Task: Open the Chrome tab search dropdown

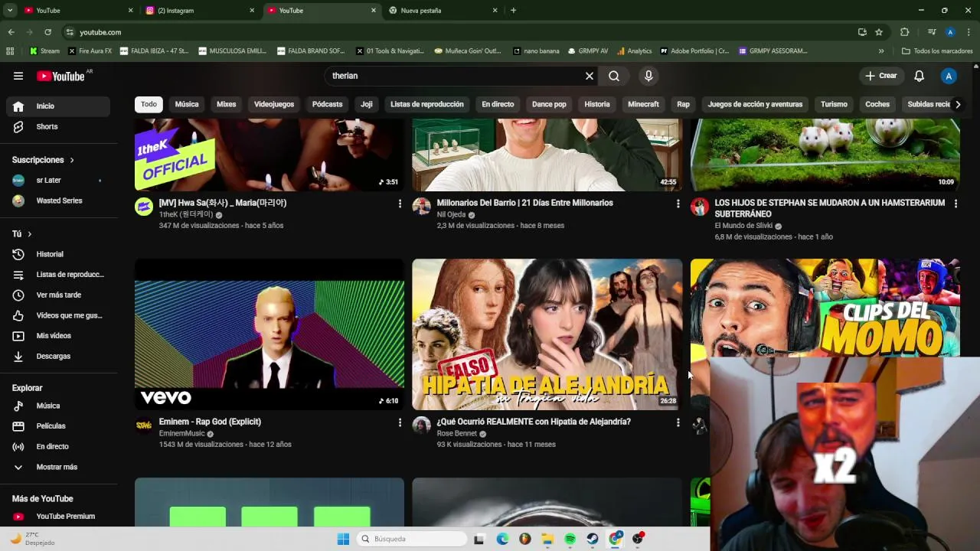Action: [x=10, y=10]
